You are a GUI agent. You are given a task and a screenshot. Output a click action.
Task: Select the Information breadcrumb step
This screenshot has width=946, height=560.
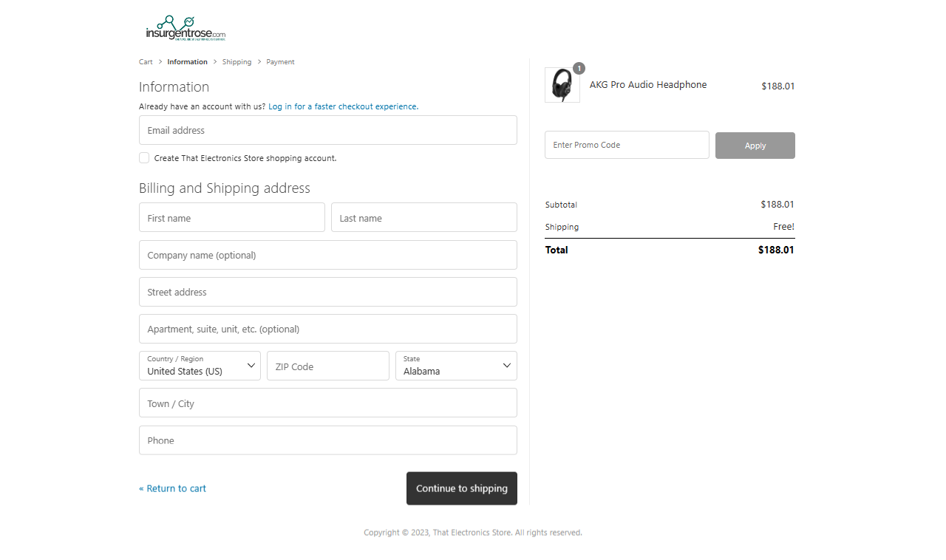[187, 62]
